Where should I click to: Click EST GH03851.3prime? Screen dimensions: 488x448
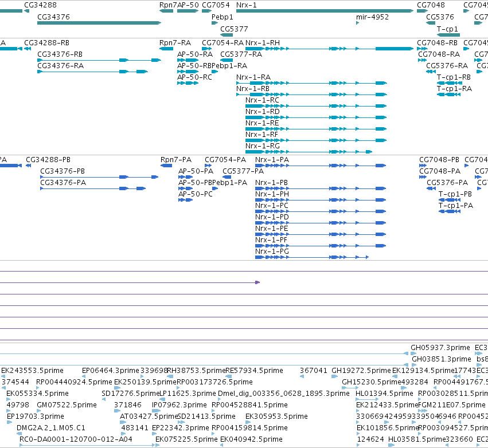pyautogui.click(x=442, y=359)
